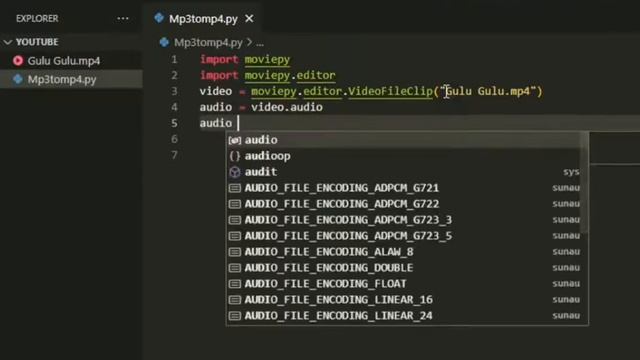Click the constant icon beside LINEAR_24
Image resolution: width=640 pixels, height=360 pixels.
tap(235, 316)
